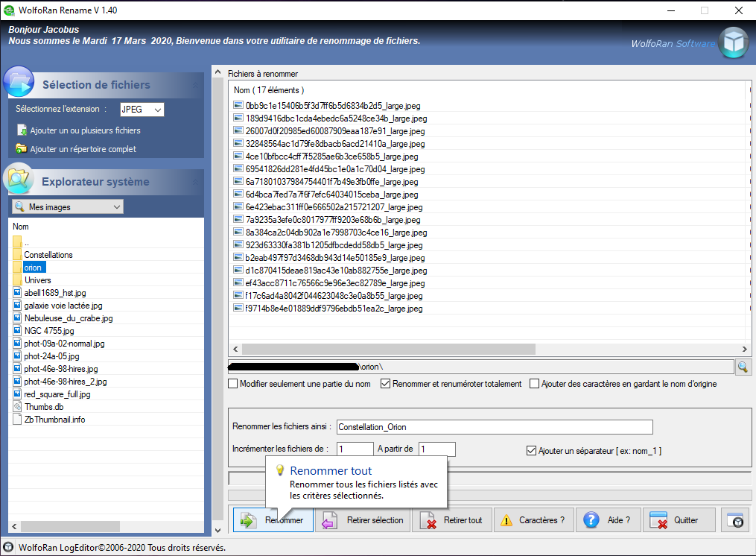Screen dimensions: 756x556
Task: Click the snapshot icon beside the Quitter button
Action: tap(736, 520)
